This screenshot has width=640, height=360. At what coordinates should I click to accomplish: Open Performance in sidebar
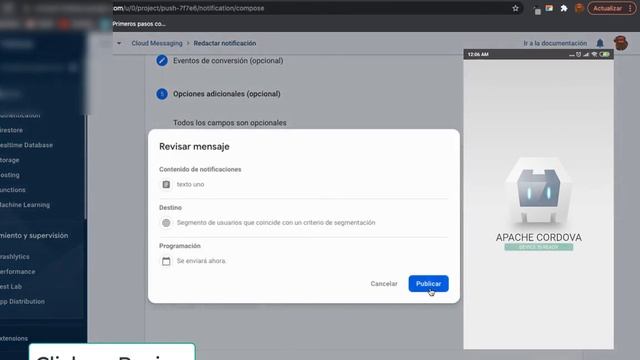[x=18, y=271]
